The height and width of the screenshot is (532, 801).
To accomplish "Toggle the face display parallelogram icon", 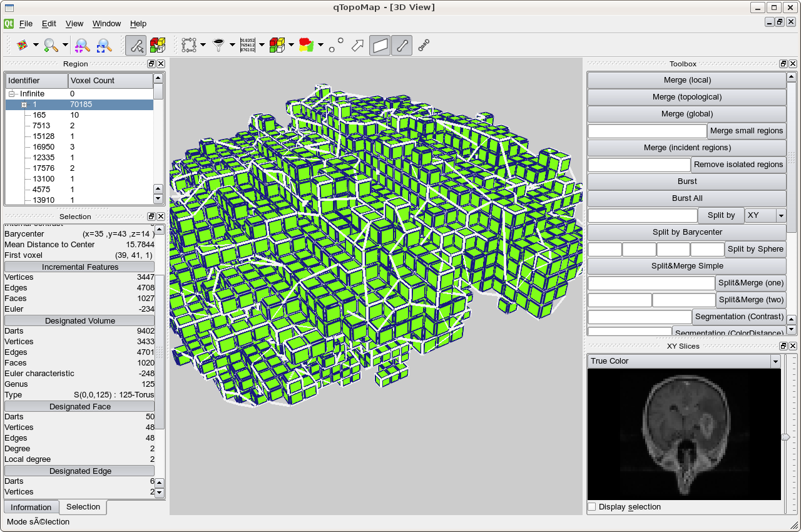I will click(x=380, y=45).
